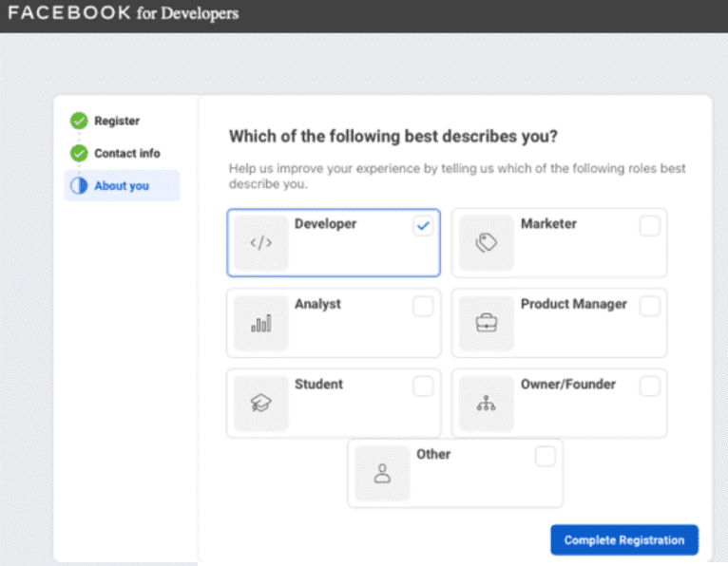Check the Owner/Founder checkbox
This screenshot has height=566, width=728.
tap(649, 386)
